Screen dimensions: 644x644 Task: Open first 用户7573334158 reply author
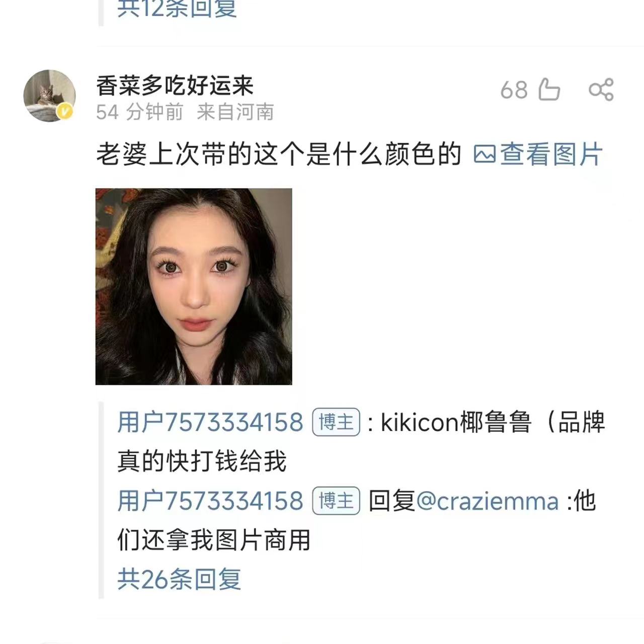210,422
